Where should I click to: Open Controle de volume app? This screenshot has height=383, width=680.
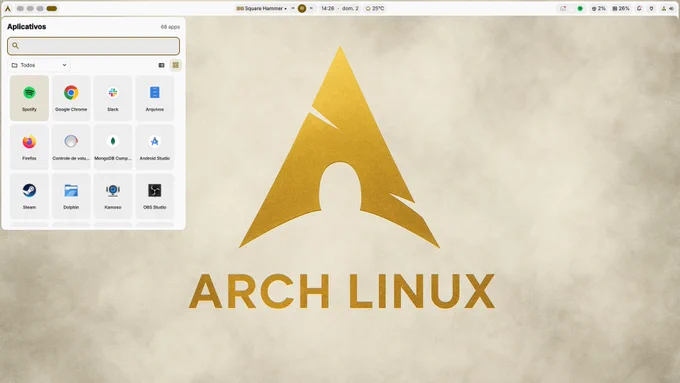click(x=71, y=147)
